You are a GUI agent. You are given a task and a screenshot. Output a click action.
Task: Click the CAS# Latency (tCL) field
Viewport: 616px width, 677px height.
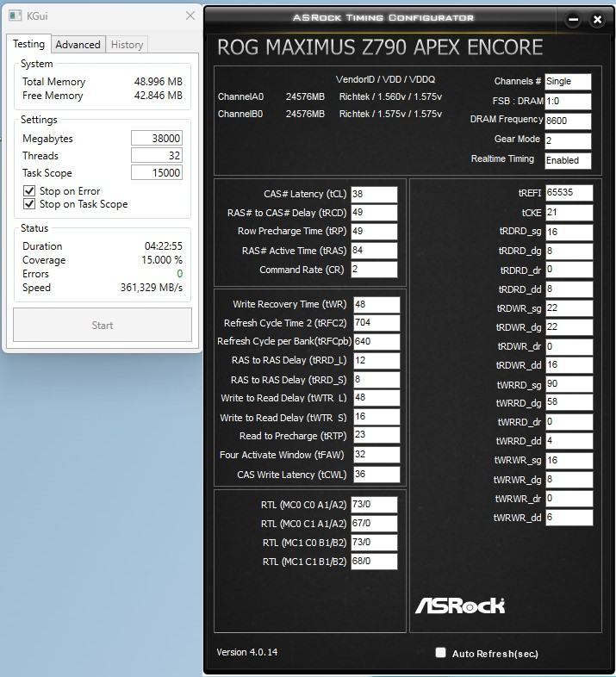(x=374, y=195)
